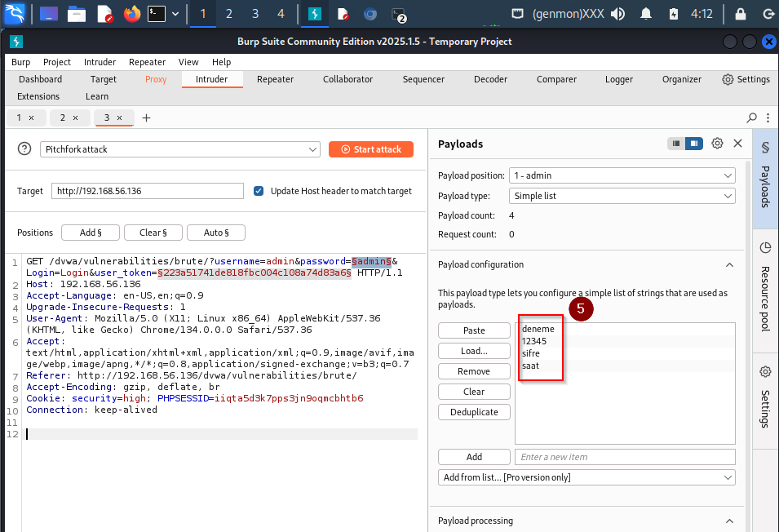Switch to the Learn tab

pos(97,96)
